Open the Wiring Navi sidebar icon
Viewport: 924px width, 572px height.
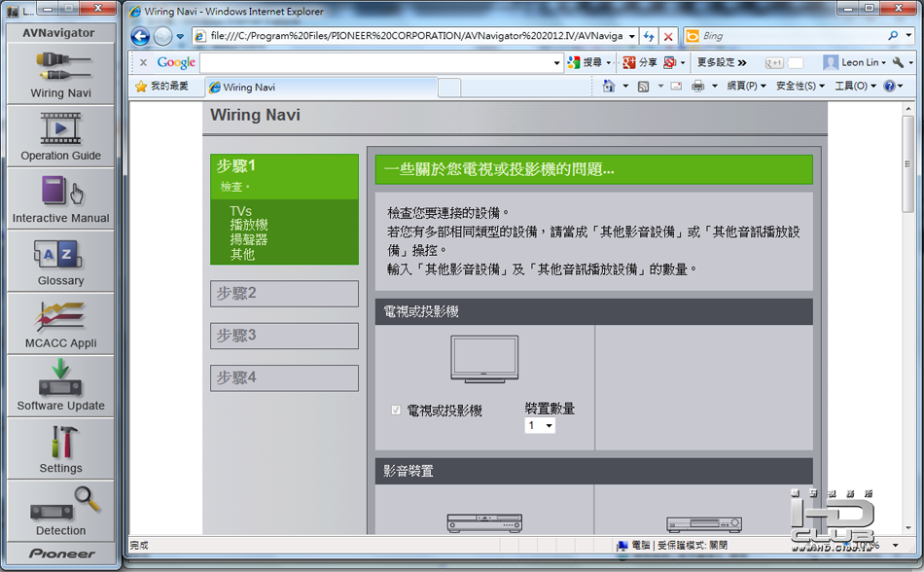60,74
